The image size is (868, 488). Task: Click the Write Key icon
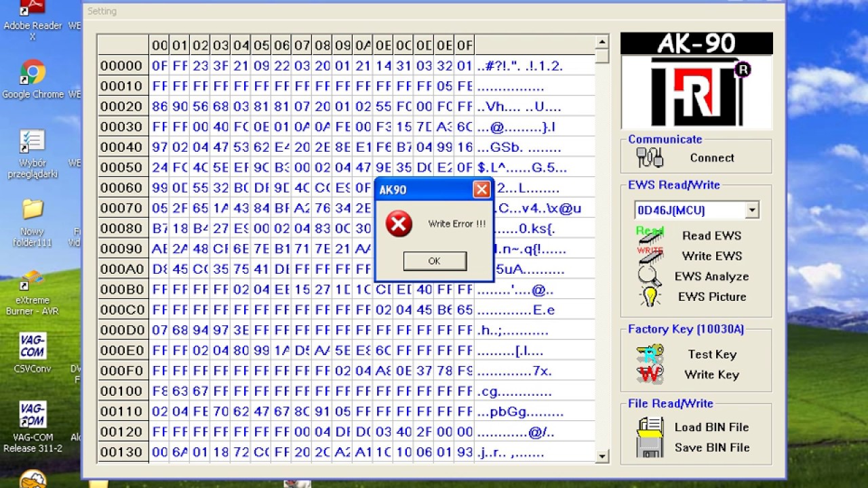[x=650, y=374]
